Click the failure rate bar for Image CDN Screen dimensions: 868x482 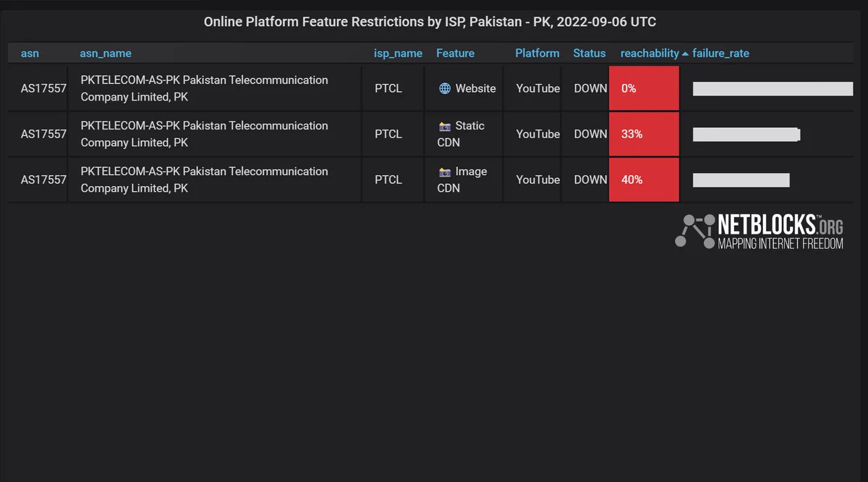click(x=741, y=180)
